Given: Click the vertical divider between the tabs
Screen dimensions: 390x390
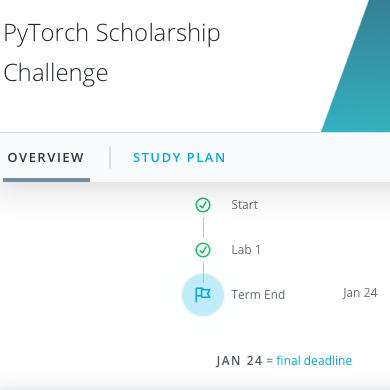Looking at the screenshot, I should pos(110,157).
